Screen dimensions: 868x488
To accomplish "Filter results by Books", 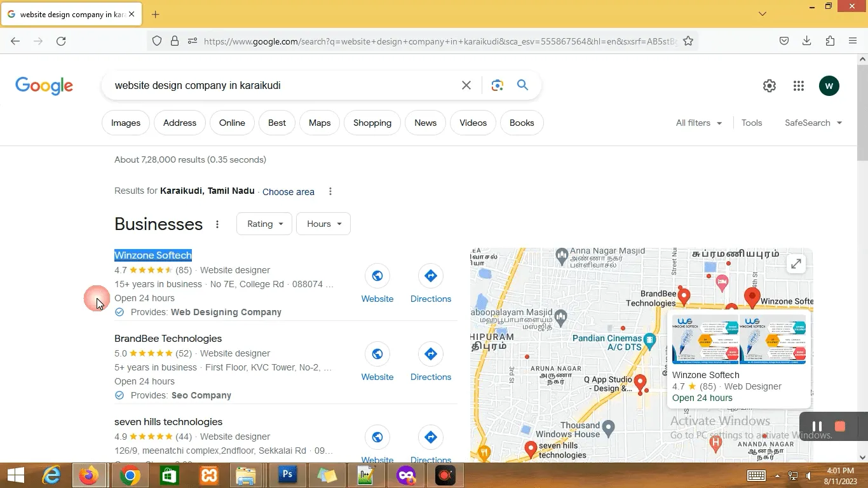I will (522, 123).
